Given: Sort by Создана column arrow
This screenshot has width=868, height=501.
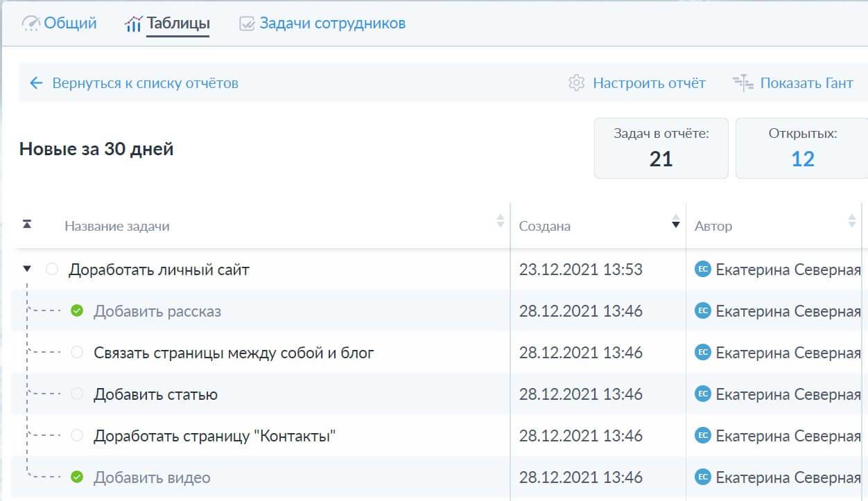Looking at the screenshot, I should (x=675, y=223).
